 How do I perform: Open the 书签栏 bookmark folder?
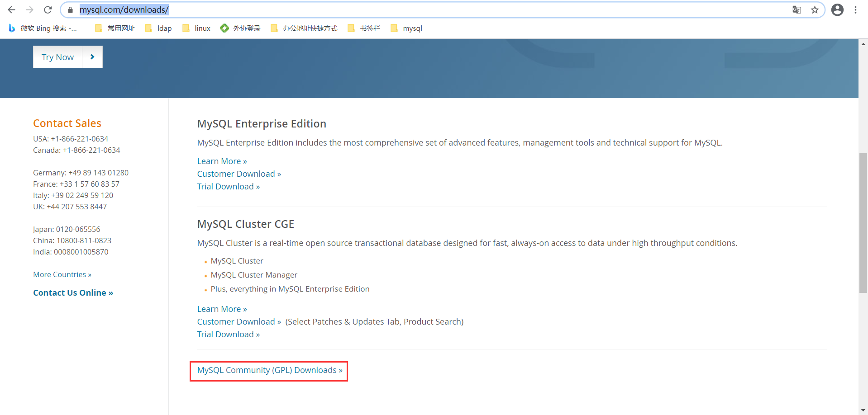tap(364, 28)
